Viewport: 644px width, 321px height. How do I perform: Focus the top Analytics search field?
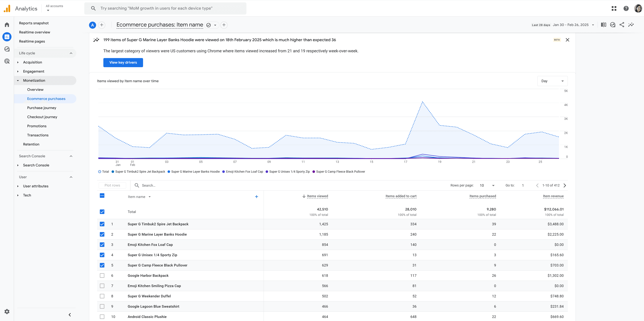coord(165,8)
